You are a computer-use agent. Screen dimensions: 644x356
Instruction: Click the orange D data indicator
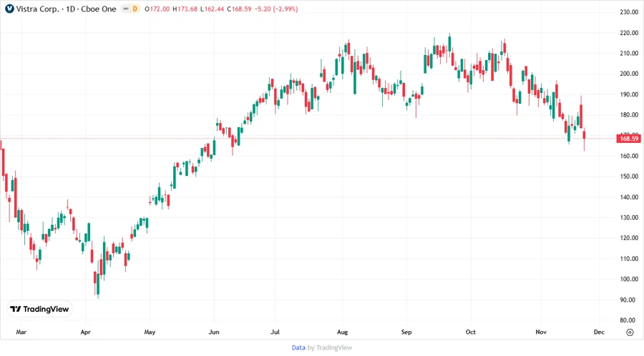tap(135, 9)
